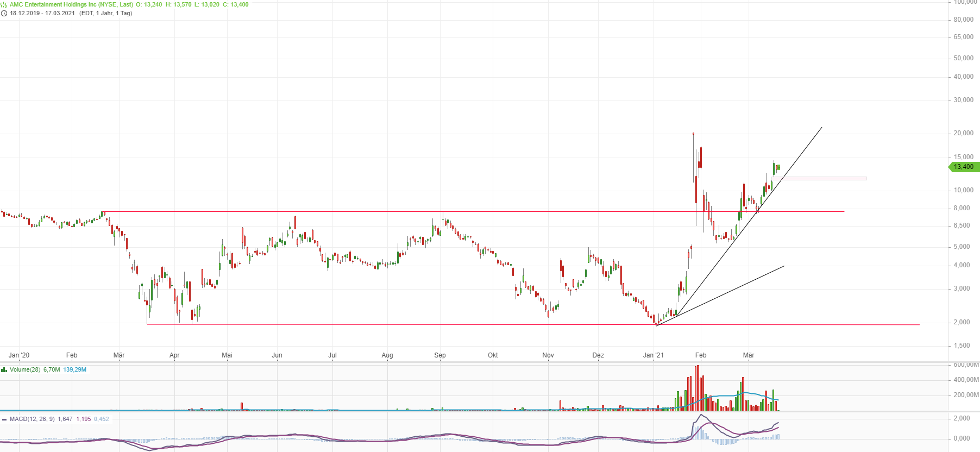
Task: Click the Feb label after Jan '21
Action: coord(701,355)
